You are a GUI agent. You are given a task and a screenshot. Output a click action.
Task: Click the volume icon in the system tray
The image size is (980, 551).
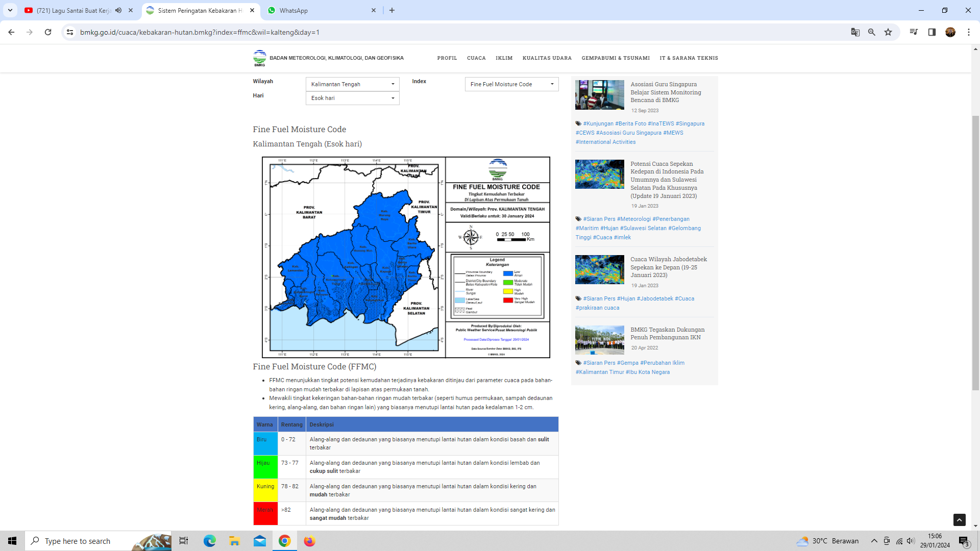911,541
